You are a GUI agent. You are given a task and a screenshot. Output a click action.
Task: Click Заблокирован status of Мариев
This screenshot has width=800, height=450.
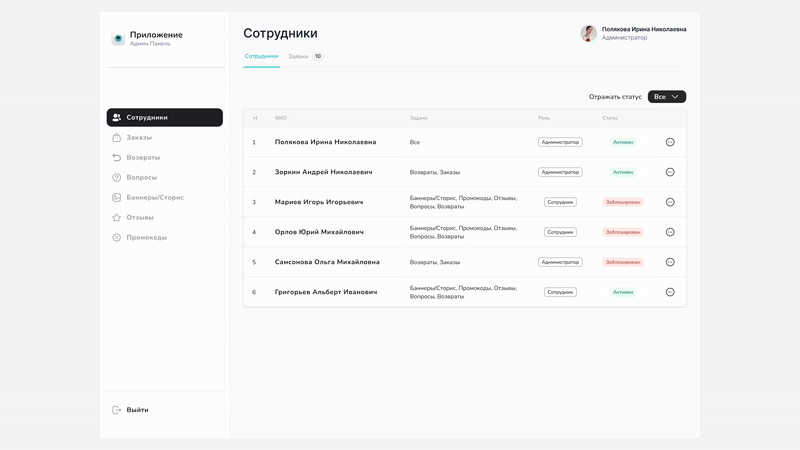(623, 202)
